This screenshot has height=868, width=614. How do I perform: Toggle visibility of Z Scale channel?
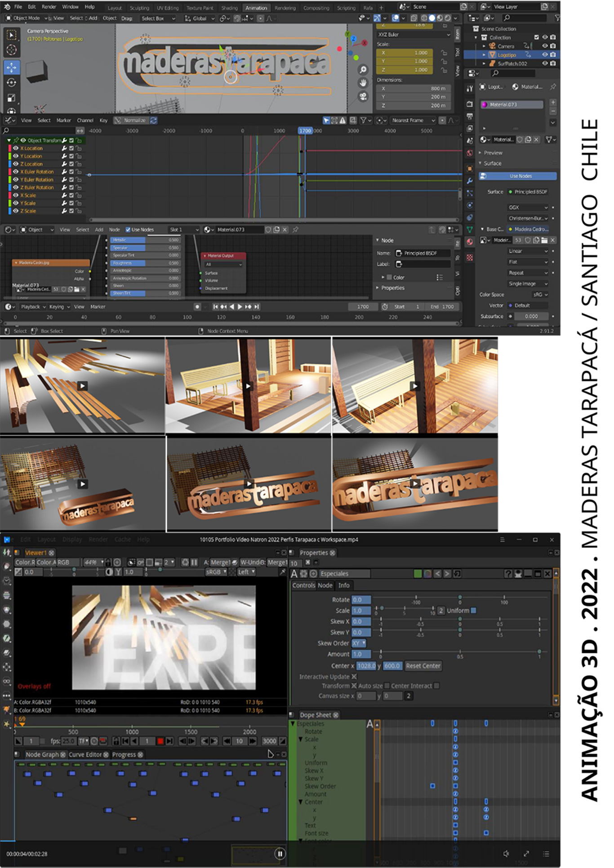pos(16,211)
